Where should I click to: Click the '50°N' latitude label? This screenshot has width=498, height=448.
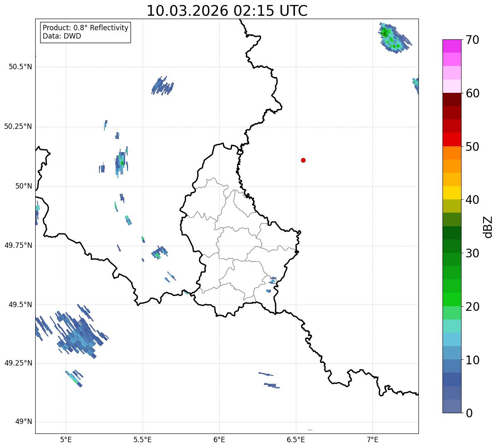[24, 186]
